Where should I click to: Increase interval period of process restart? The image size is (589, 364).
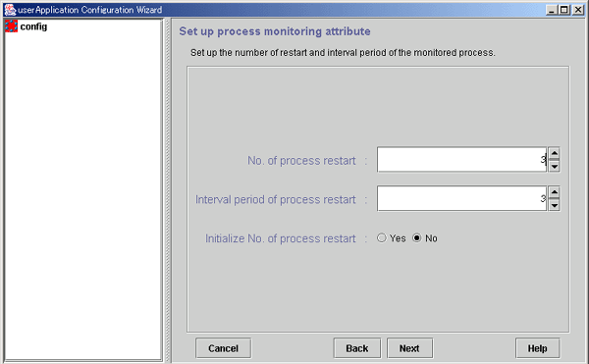pos(554,192)
